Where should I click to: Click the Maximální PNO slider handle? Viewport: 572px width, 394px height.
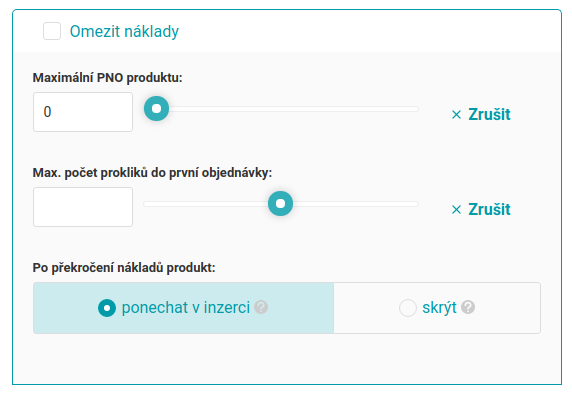156,109
